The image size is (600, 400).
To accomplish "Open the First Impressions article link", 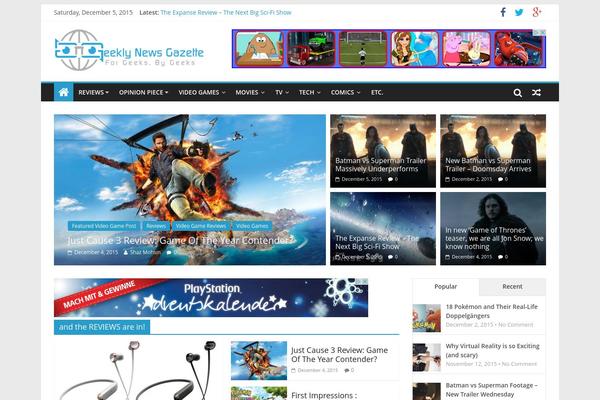I will (x=324, y=395).
